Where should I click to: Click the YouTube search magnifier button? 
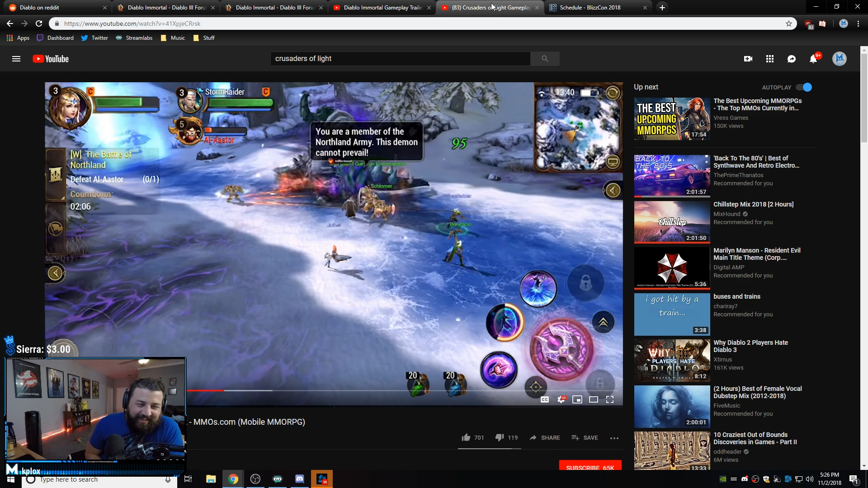pyautogui.click(x=545, y=59)
